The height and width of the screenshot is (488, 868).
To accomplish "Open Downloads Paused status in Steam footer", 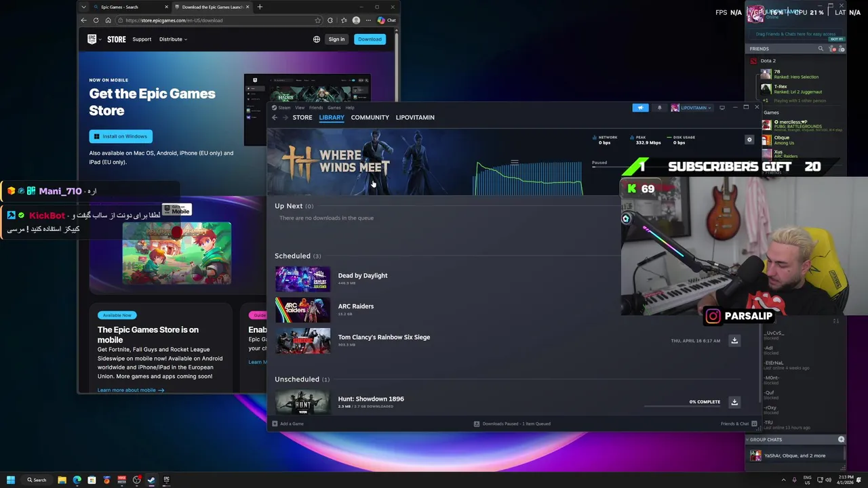I will pos(512,424).
